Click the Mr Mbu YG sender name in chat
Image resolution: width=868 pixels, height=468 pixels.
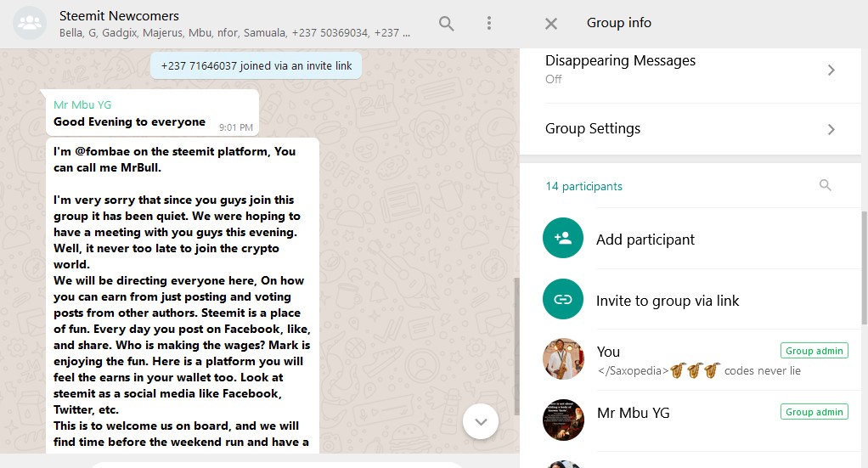click(x=82, y=104)
